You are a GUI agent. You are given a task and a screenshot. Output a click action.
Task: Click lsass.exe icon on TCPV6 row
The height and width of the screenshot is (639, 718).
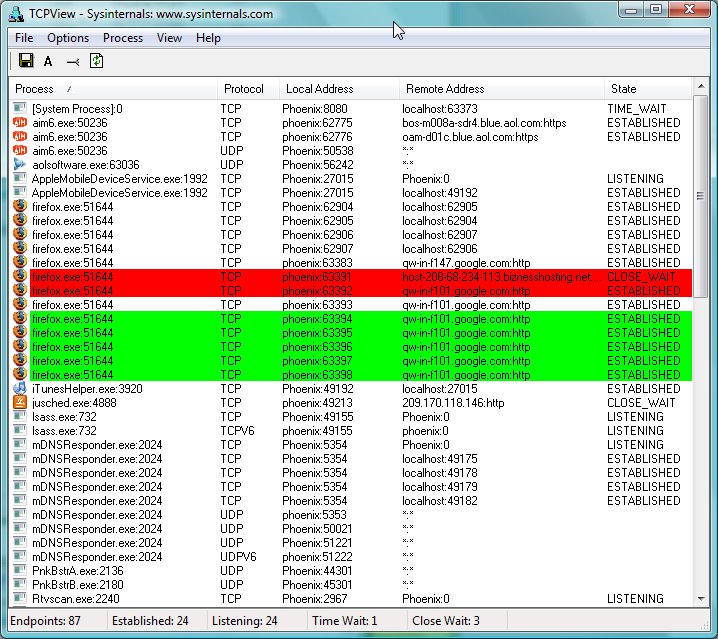tap(20, 430)
